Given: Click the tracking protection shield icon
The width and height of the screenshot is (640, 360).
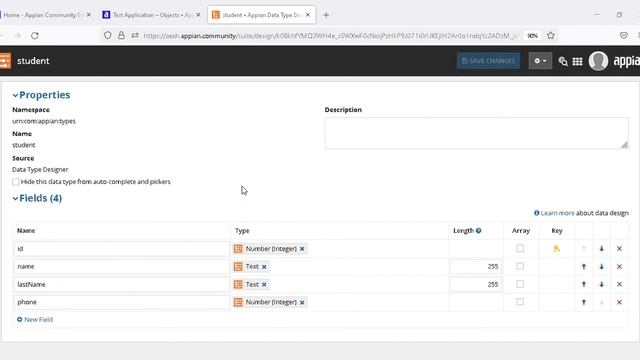Looking at the screenshot, I should 107,36.
